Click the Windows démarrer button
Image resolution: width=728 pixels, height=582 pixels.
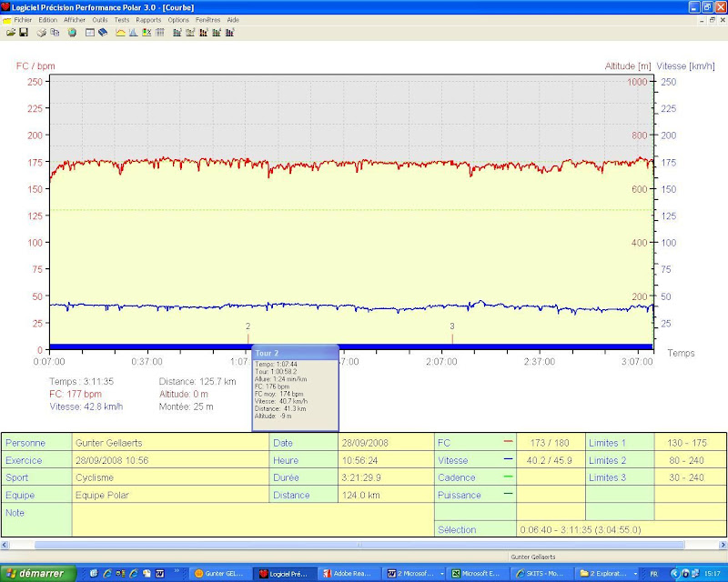click(x=35, y=574)
